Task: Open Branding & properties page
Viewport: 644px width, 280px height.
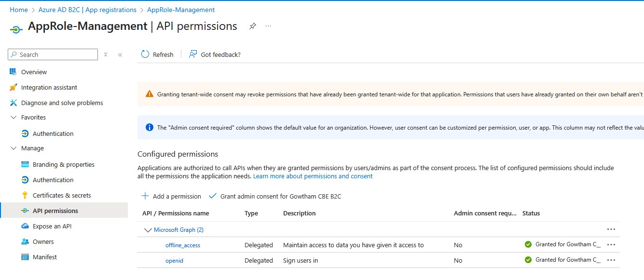Action: pyautogui.click(x=64, y=164)
